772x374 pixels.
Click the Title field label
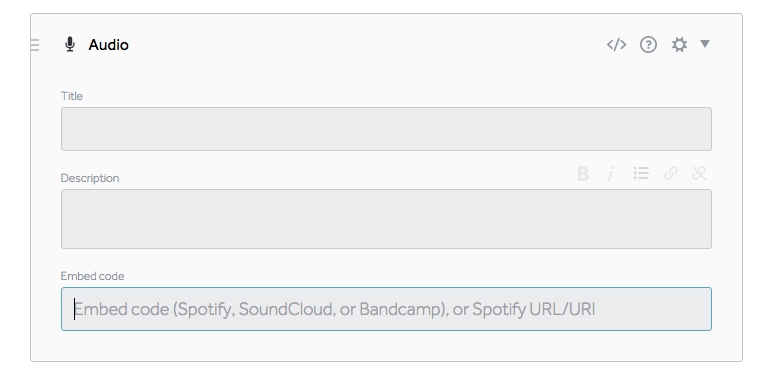(72, 96)
